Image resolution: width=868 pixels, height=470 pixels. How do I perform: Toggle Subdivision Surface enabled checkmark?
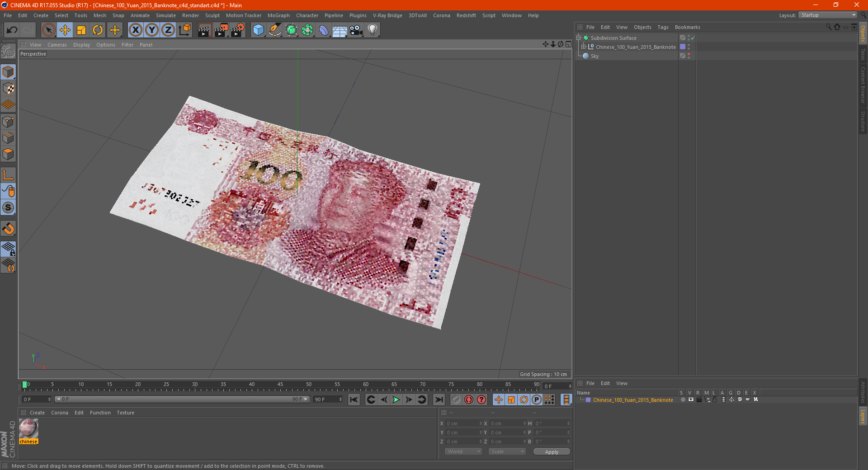(693, 38)
